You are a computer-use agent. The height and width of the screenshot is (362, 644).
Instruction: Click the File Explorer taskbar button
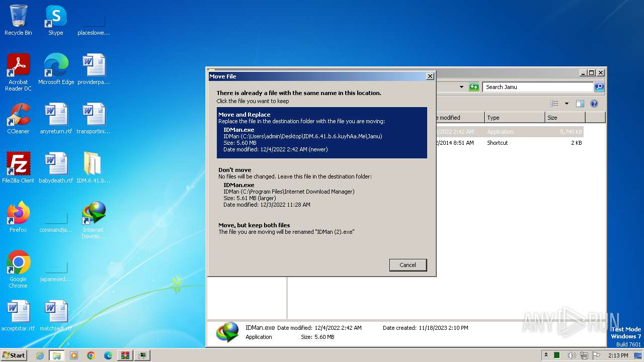pos(57,355)
